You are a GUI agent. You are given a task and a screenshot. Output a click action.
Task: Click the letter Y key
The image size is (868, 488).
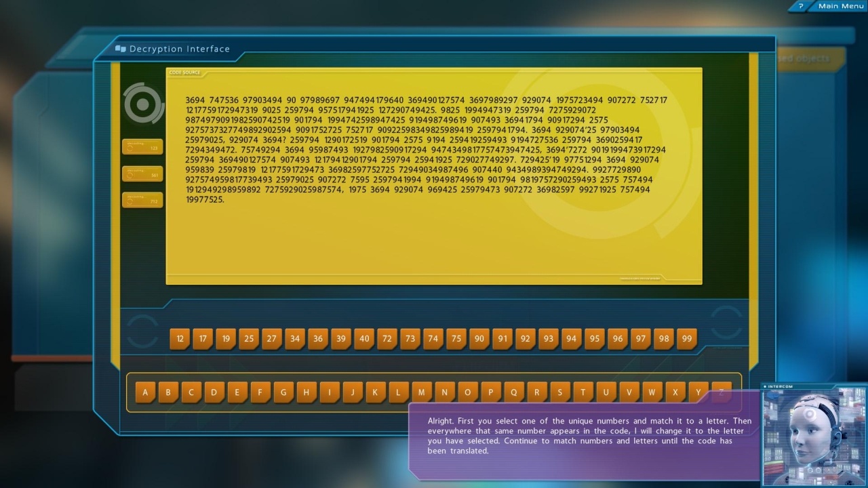(x=698, y=392)
